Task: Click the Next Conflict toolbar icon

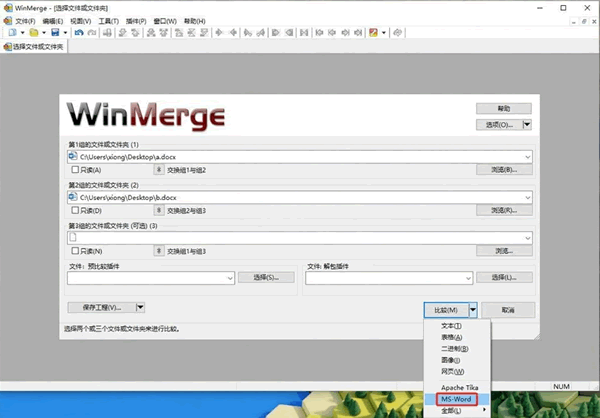Action: 151,33
